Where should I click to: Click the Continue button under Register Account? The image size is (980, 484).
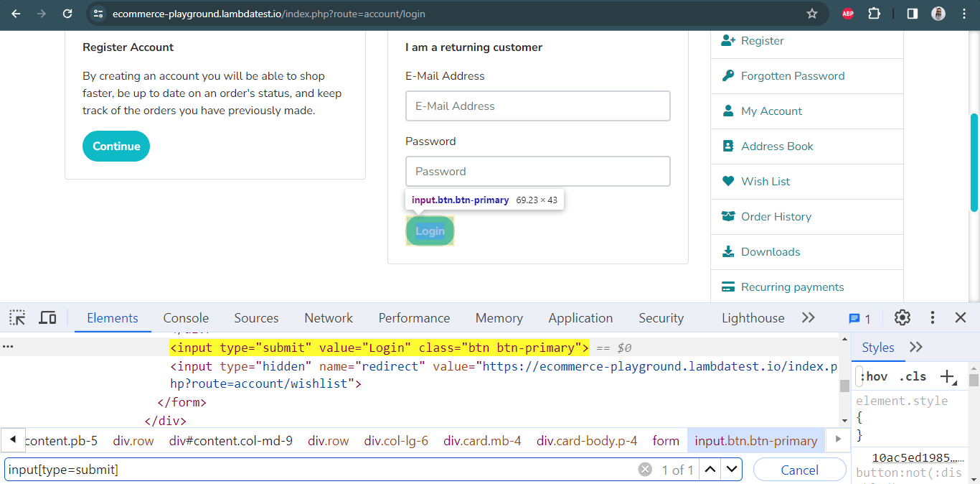pos(116,146)
